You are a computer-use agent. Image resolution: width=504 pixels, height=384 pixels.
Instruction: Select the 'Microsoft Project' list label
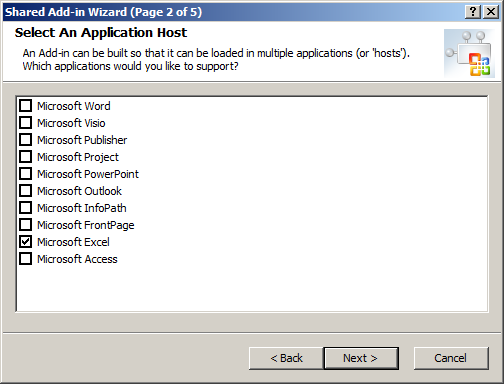coord(78,157)
